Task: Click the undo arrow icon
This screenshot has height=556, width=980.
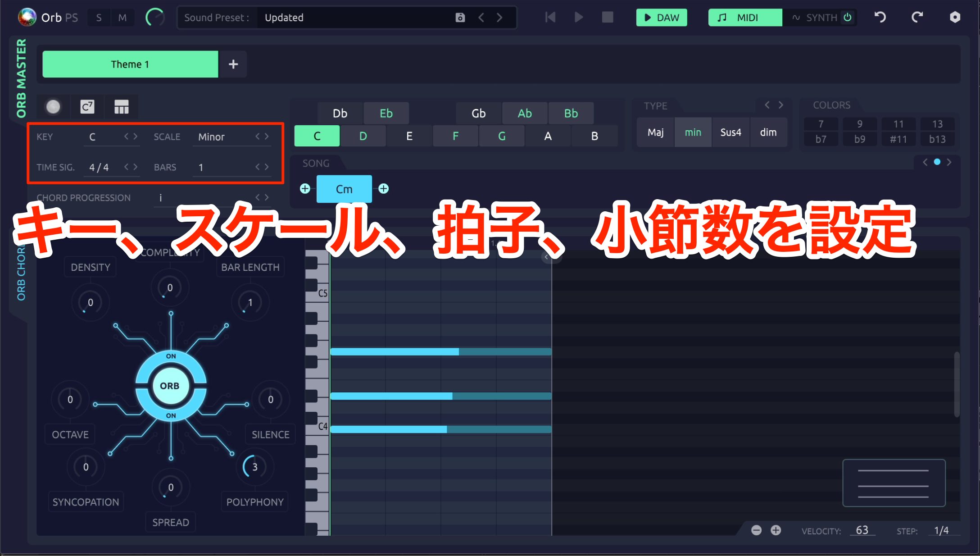Action: pos(880,18)
